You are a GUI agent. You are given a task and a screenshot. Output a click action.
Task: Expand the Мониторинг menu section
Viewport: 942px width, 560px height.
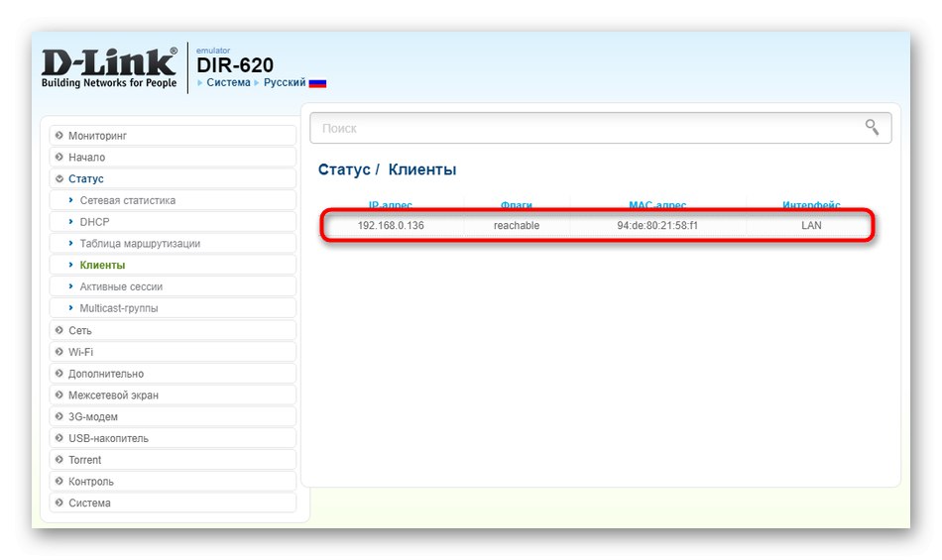[x=173, y=136]
